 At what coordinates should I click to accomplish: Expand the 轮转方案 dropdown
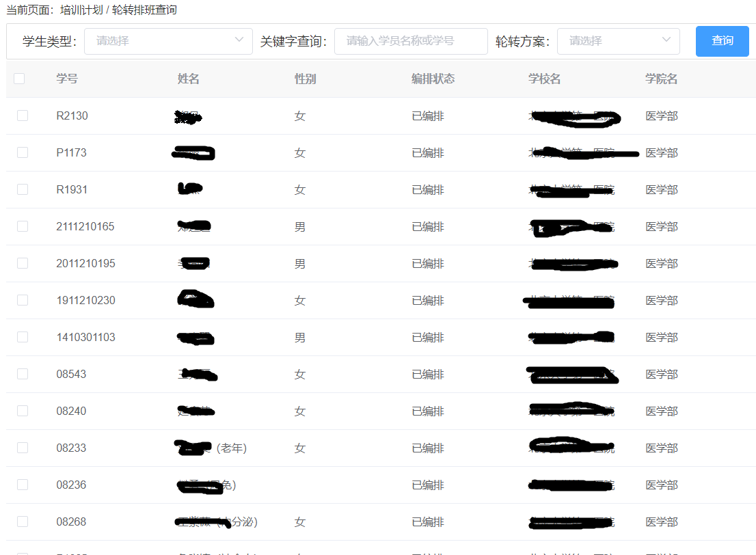[x=618, y=41]
